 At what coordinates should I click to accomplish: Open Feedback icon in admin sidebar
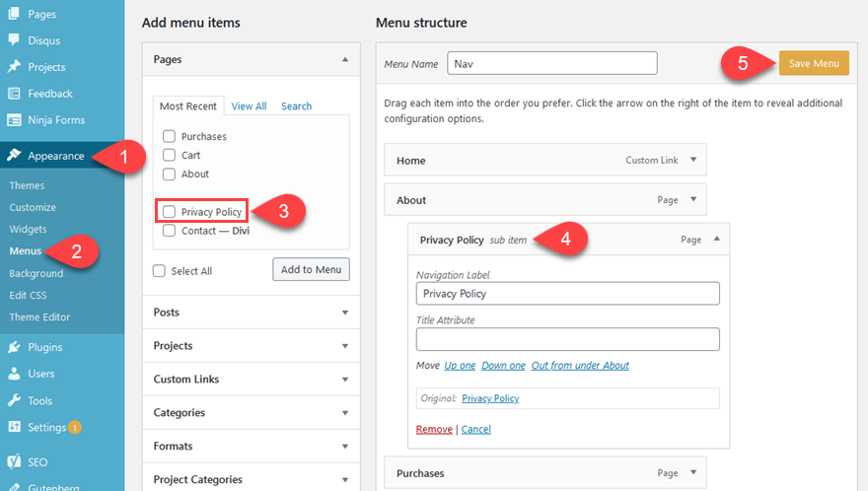coord(14,94)
